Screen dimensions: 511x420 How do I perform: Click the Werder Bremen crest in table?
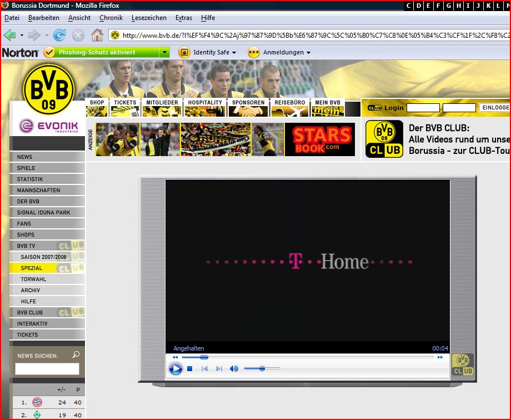click(37, 415)
